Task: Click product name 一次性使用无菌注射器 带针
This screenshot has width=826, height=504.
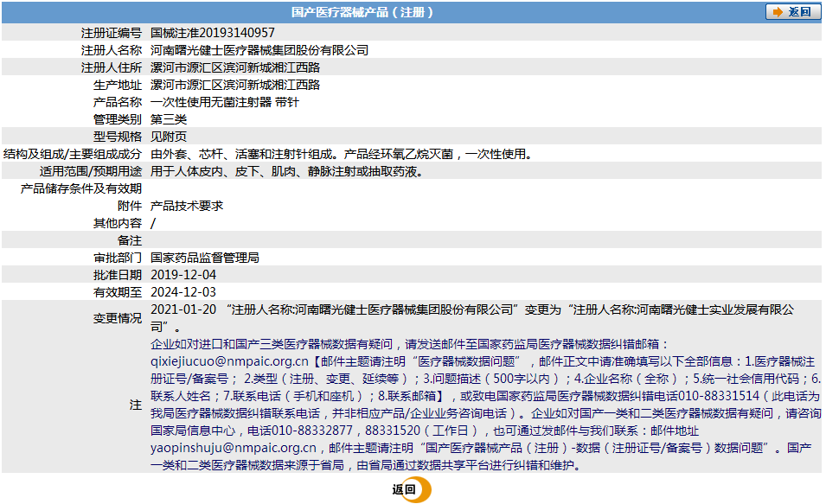Action: (x=224, y=102)
